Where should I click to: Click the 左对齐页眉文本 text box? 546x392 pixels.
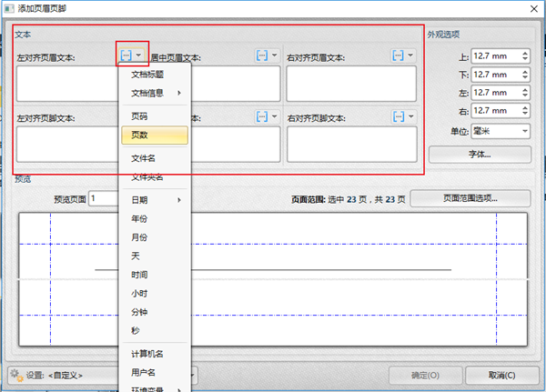pyautogui.click(x=68, y=84)
